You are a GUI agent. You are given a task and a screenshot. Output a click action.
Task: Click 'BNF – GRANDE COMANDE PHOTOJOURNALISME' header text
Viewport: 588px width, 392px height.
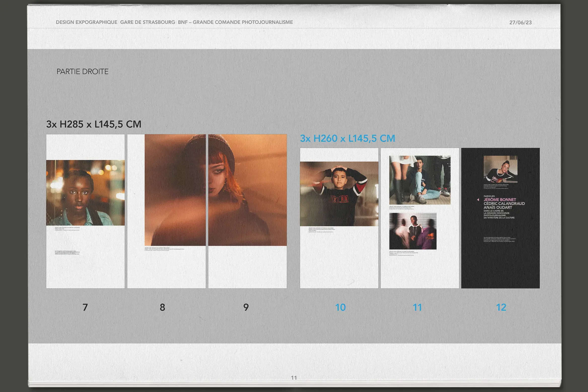235,22
